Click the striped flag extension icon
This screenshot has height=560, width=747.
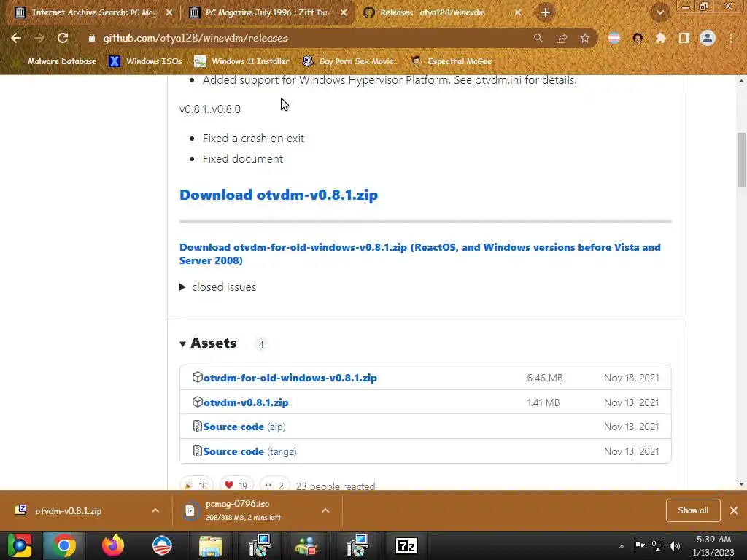point(614,38)
